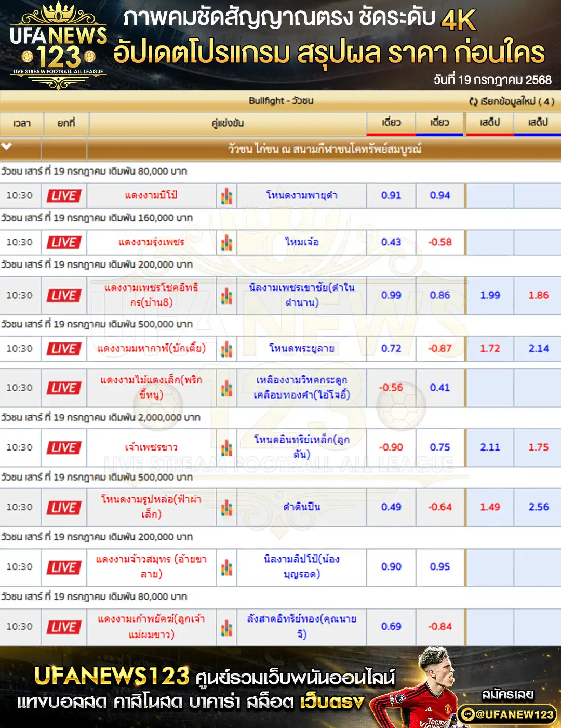Click odds -0.56 for แดงงามไม้แดงเล็ก

tap(391, 388)
